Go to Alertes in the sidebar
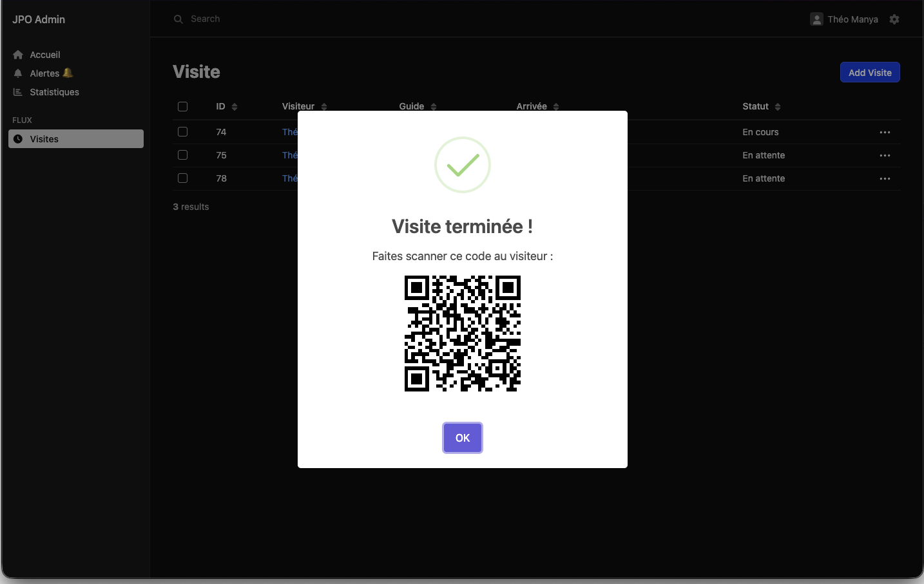Image resolution: width=924 pixels, height=584 pixels. point(44,73)
